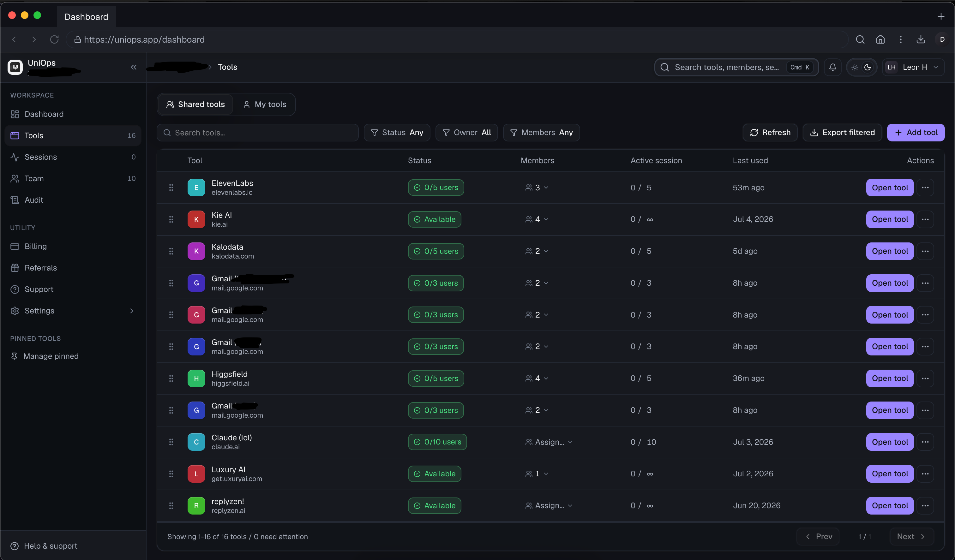Open more actions for ElevenLabs
Image resolution: width=955 pixels, height=560 pixels.
click(925, 188)
